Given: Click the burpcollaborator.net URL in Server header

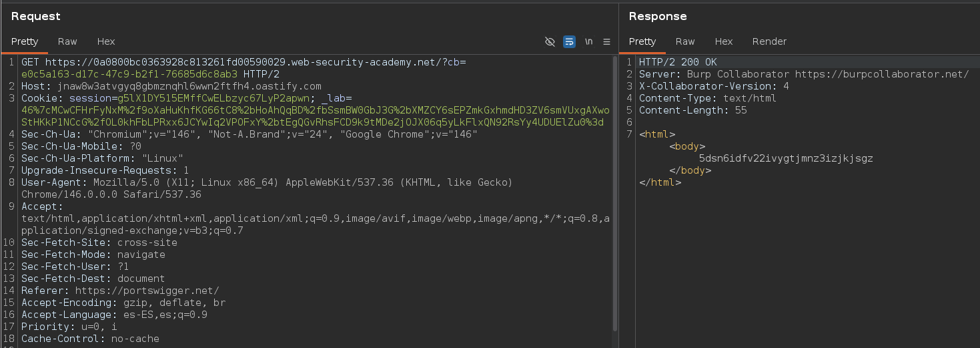Looking at the screenshot, I should coord(881,74).
